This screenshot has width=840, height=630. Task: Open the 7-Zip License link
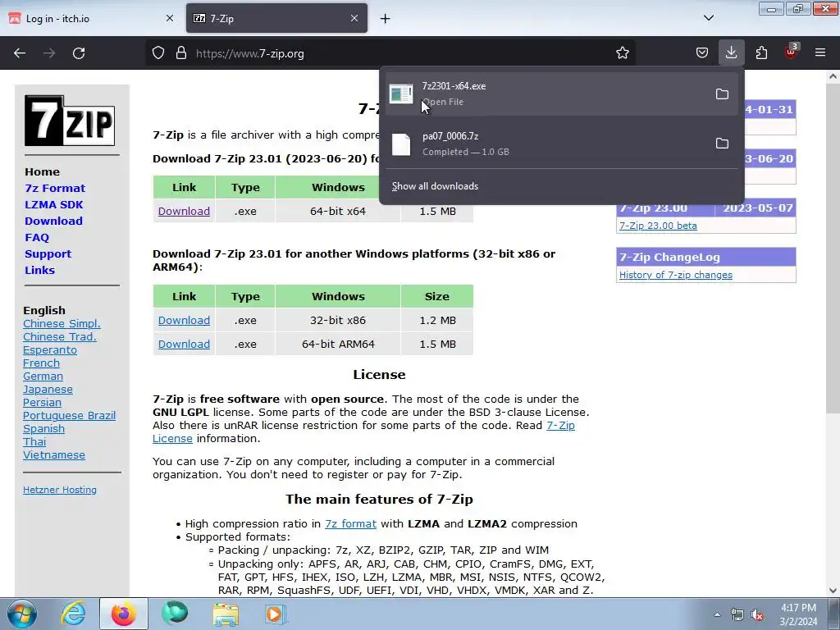[x=363, y=431]
